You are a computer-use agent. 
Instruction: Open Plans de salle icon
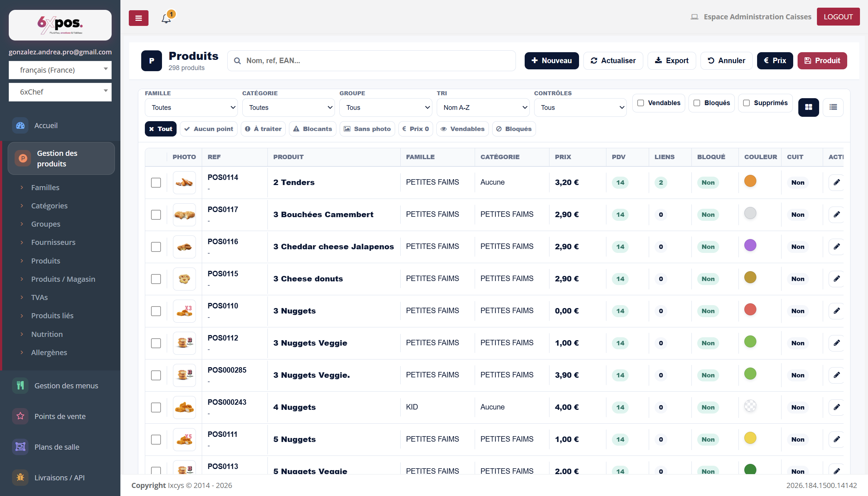(x=20, y=447)
